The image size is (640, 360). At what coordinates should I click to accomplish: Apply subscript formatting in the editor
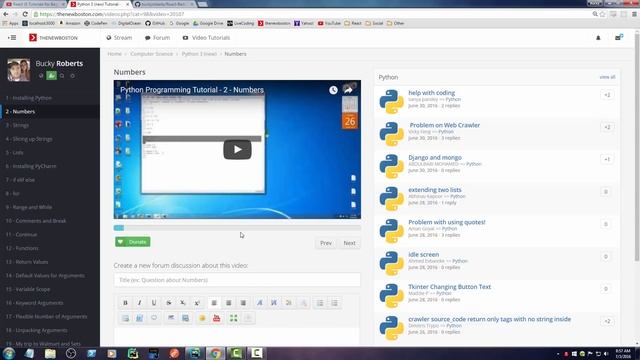(x=183, y=303)
